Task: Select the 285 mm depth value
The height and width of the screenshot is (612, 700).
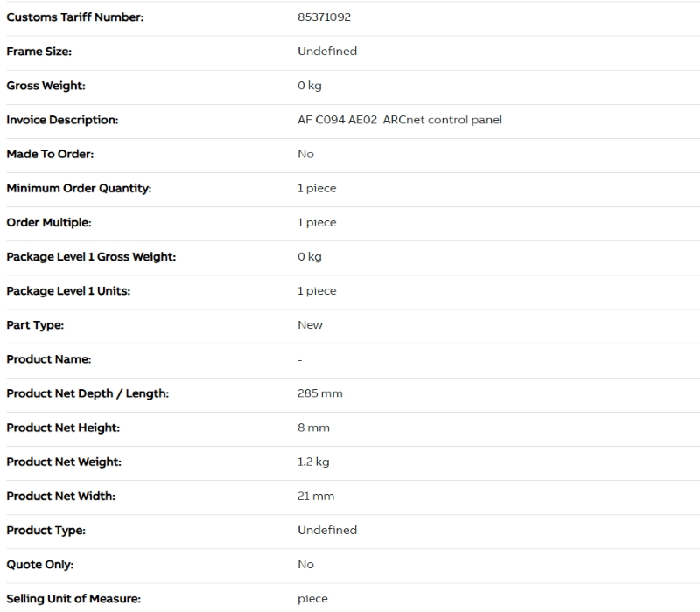Action: 320,393
